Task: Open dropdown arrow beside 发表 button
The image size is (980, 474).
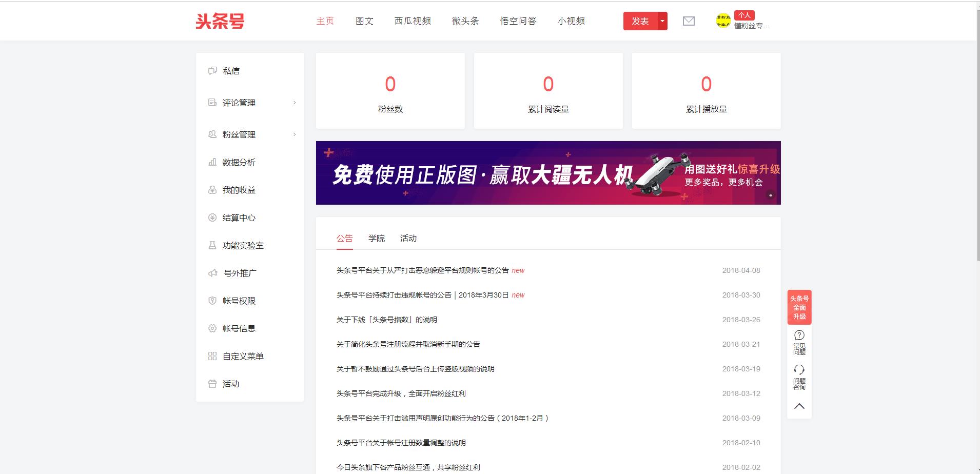Action: tap(662, 21)
